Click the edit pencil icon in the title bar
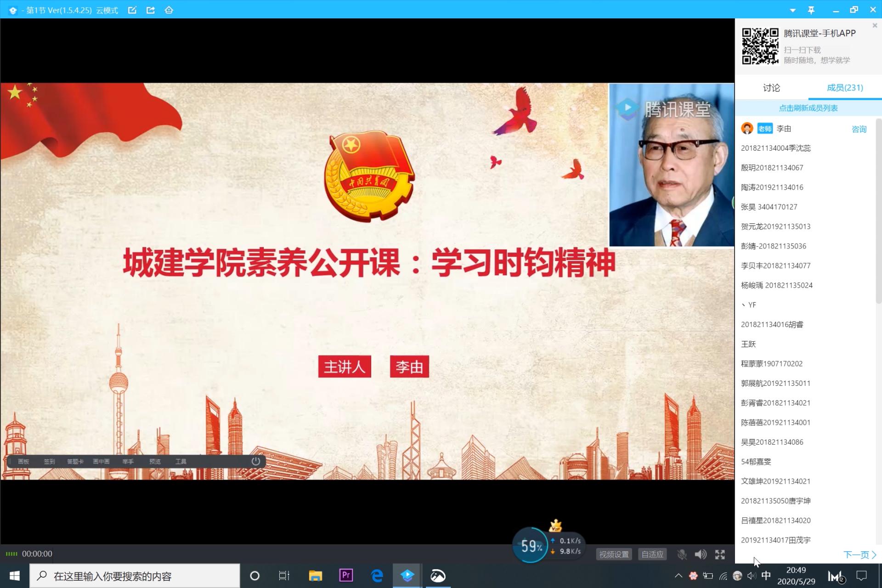 [x=132, y=10]
